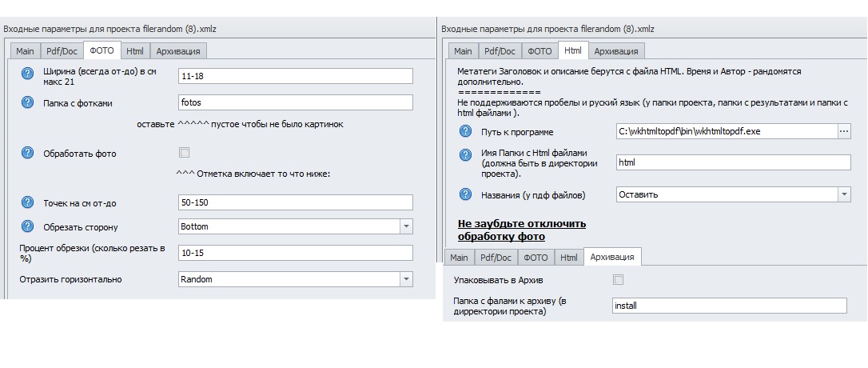868x368 pixels.
Task: Click browse button for wkhtmltopdf path
Action: (x=843, y=131)
